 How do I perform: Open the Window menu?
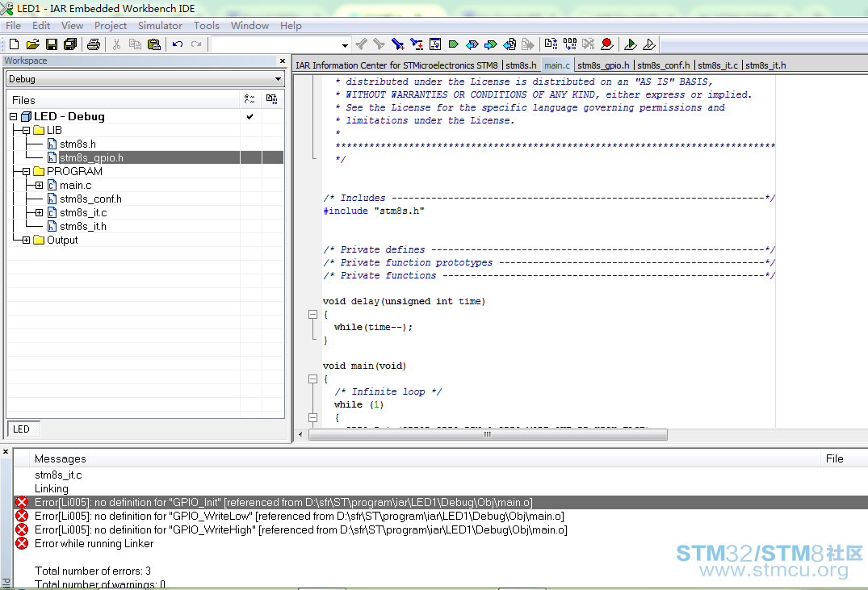(x=249, y=26)
